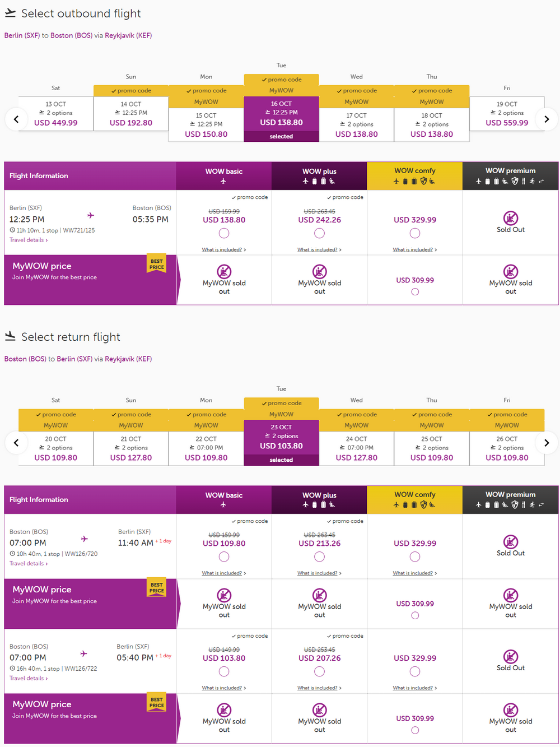Click previous dates arrow in return calendar
This screenshot has height=747, width=560.
coord(16,443)
